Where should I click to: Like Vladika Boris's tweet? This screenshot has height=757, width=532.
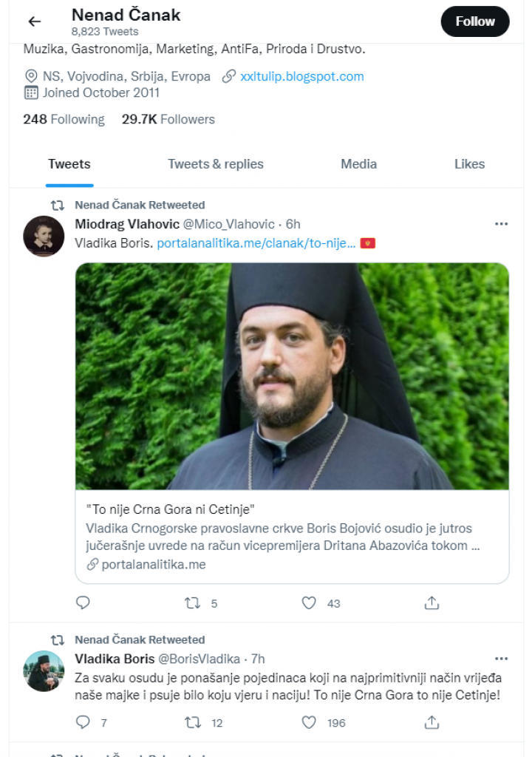309,722
